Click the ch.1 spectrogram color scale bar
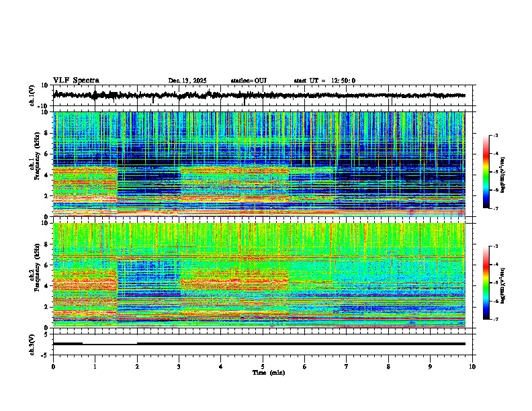Screen dimensions: 532x411 coord(486,172)
